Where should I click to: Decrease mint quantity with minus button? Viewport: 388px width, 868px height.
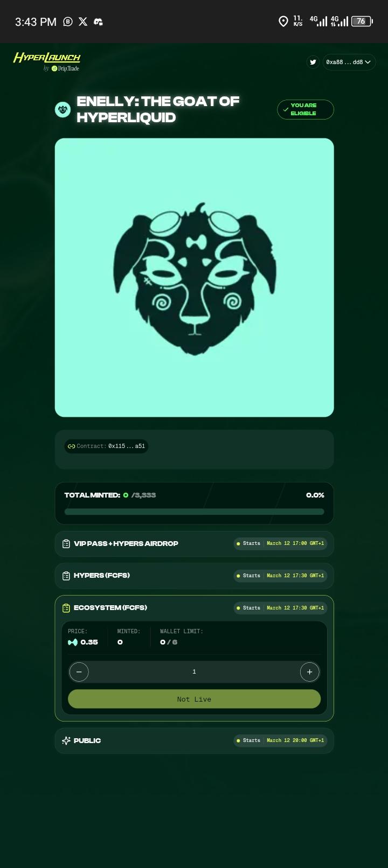[x=79, y=671]
